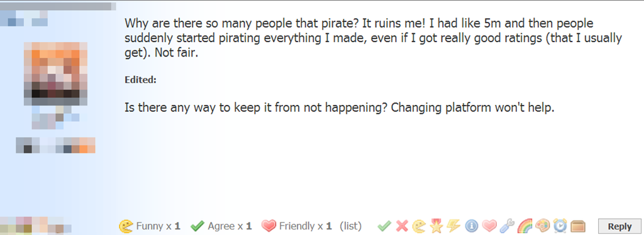Image resolution: width=644 pixels, height=235 pixels.
Task: Click the blurred user badge below avatar
Action: [x=55, y=145]
